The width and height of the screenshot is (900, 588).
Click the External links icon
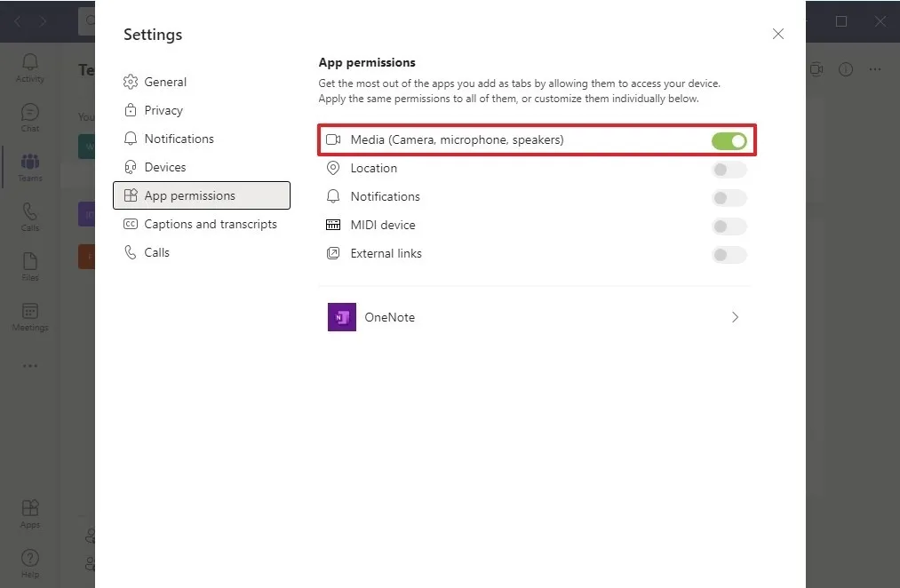(333, 253)
